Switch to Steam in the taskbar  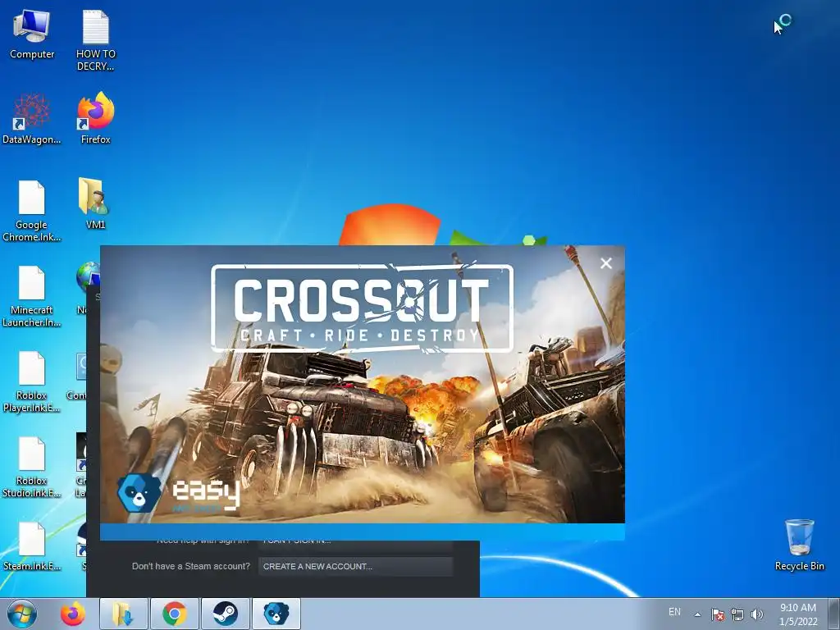226,614
